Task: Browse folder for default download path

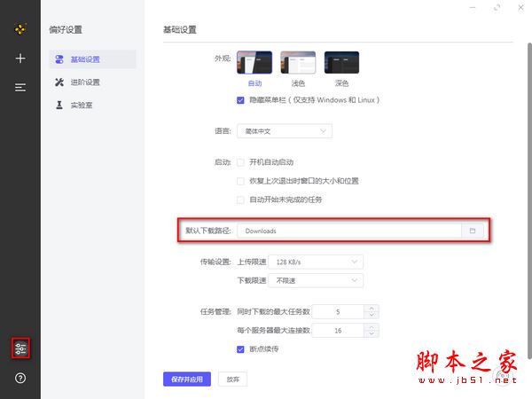Action: [473, 231]
